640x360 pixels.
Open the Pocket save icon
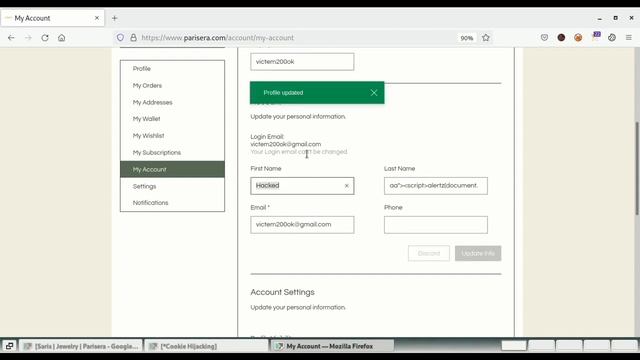coord(544,38)
